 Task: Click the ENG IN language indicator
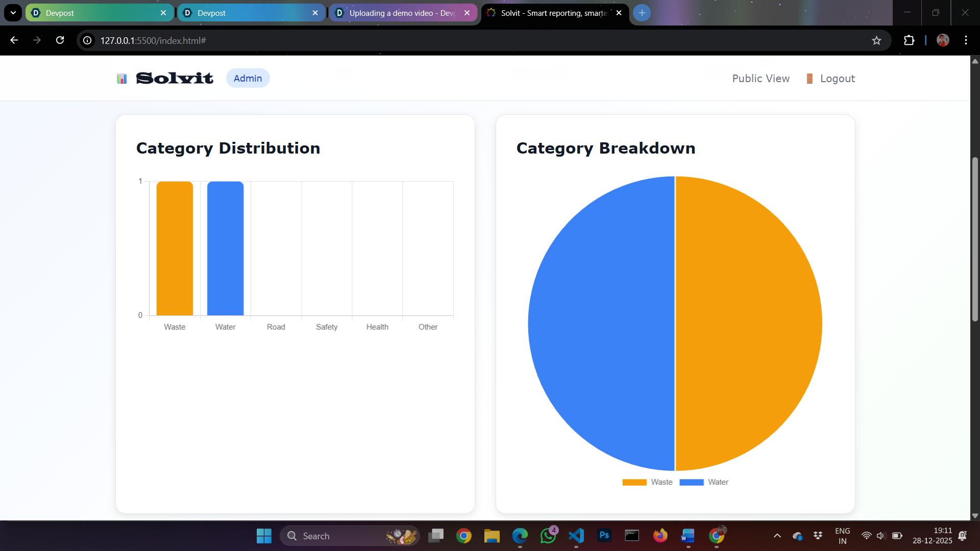coord(842,536)
